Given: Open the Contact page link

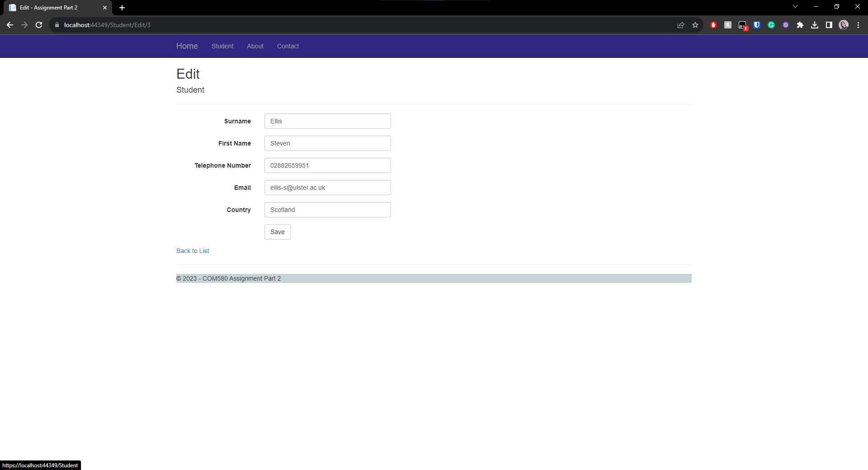Looking at the screenshot, I should pos(288,46).
